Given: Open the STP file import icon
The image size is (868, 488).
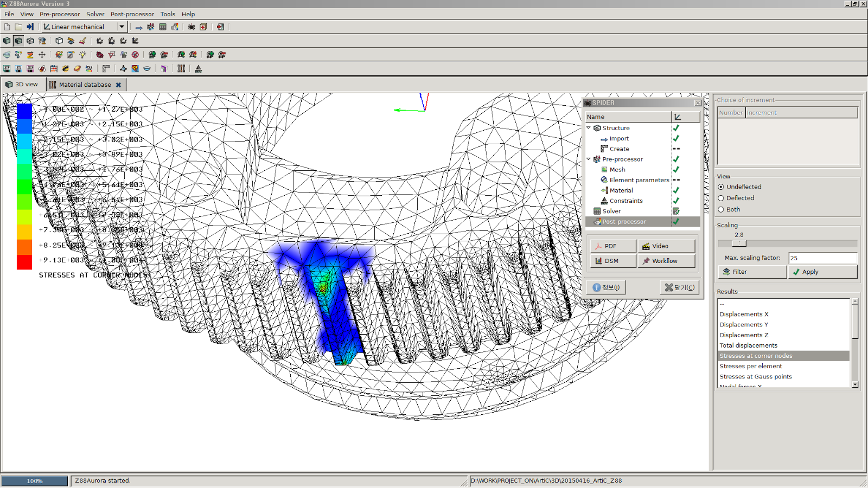Looking at the screenshot, I should tap(7, 68).
